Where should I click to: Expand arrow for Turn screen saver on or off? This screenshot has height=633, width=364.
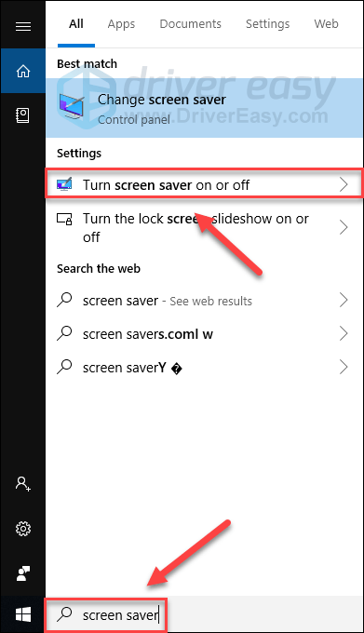click(x=344, y=184)
